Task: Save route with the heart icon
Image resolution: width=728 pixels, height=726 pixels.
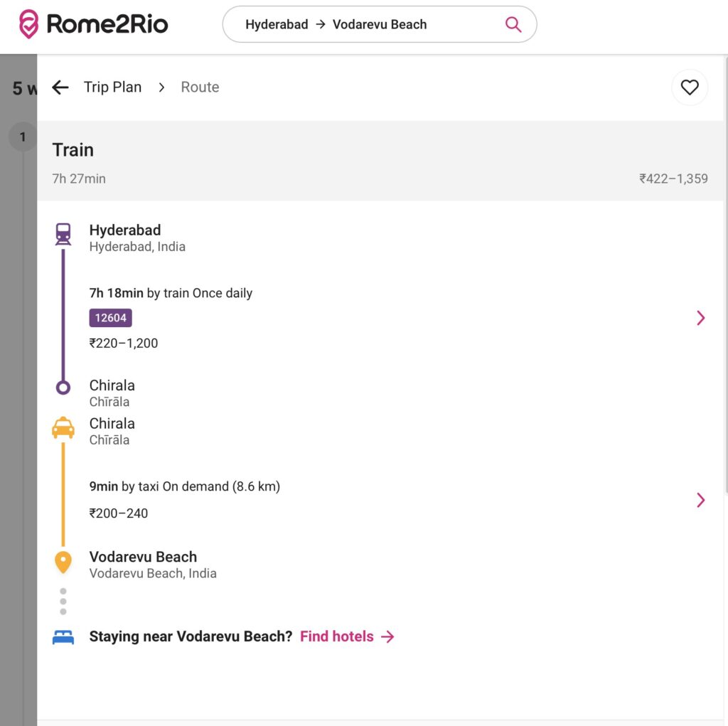Action: tap(690, 87)
